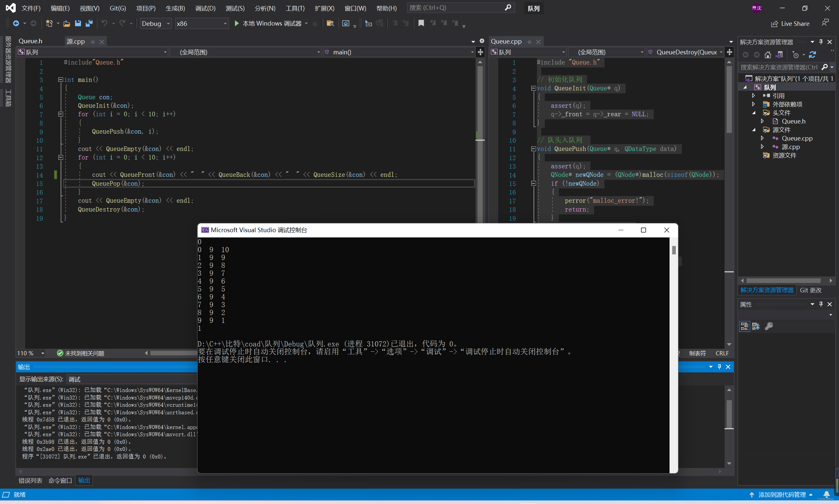The height and width of the screenshot is (504, 839).
Task: Switch to the Queue.h editor tab
Action: click(x=30, y=41)
